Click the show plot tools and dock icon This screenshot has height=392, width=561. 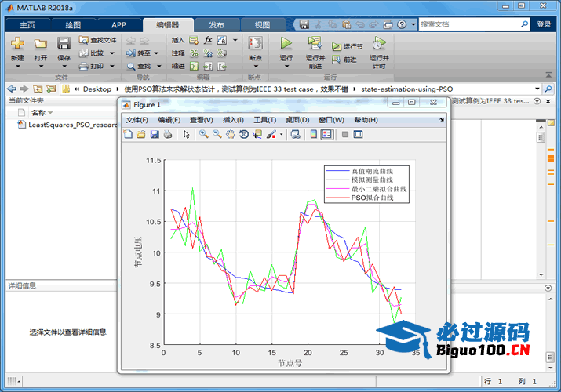(358, 134)
